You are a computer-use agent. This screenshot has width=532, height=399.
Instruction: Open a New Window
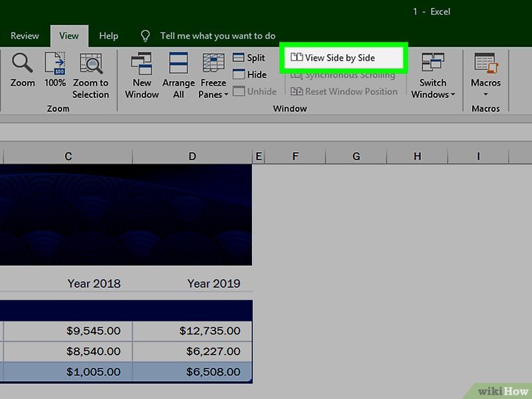tap(142, 64)
